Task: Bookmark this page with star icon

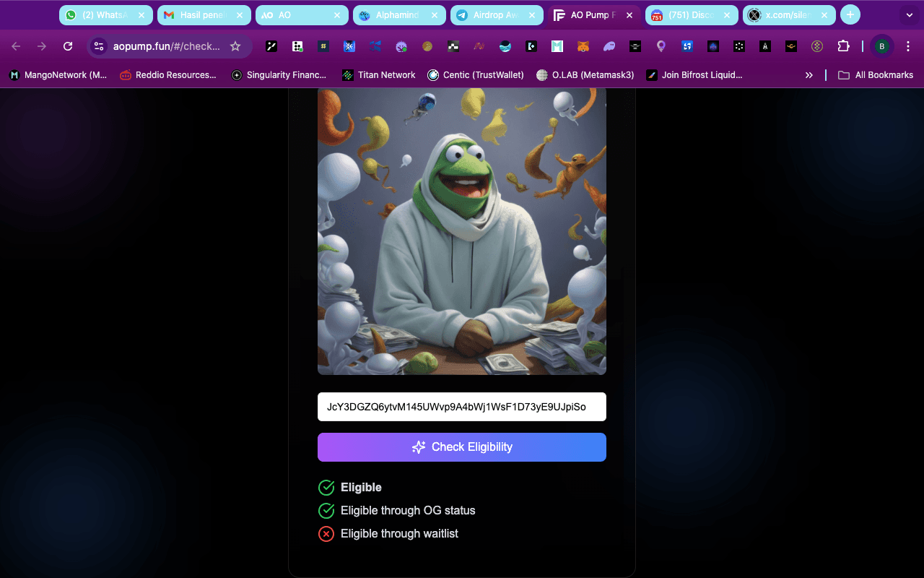Action: tap(235, 46)
